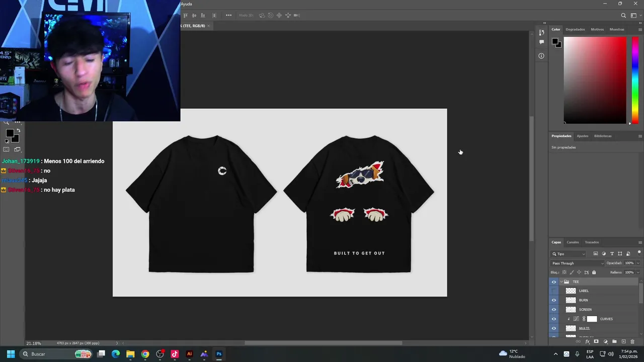Open Adobe Illustrator from the taskbar
Viewport: 644px width, 362px height.
189,354
